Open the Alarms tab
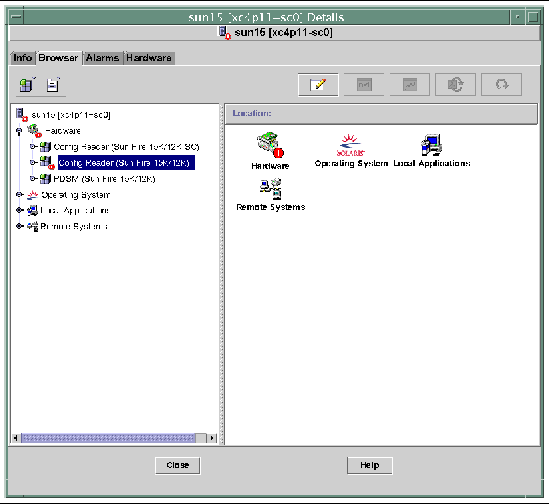549x504 pixels. (103, 58)
